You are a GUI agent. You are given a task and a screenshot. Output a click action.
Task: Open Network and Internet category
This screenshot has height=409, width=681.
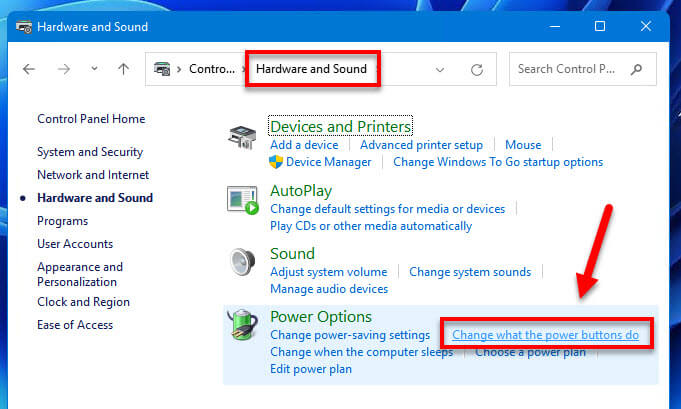[x=93, y=175]
